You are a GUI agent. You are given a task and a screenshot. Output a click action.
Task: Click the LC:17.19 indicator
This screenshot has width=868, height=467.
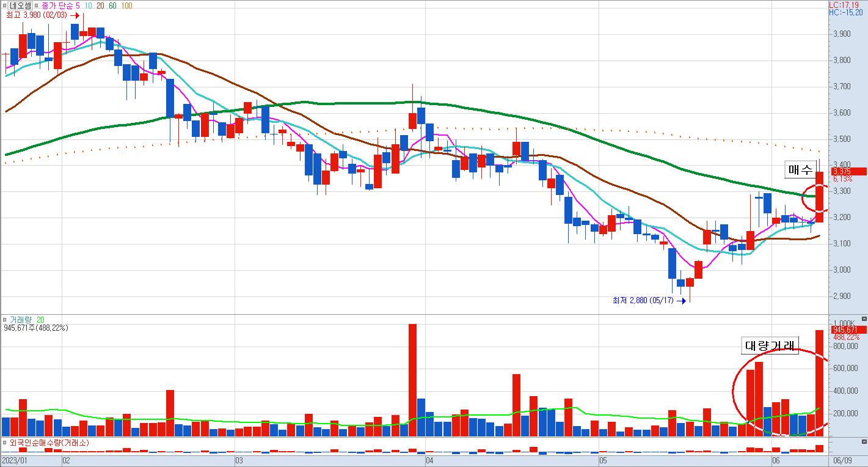[844, 4]
